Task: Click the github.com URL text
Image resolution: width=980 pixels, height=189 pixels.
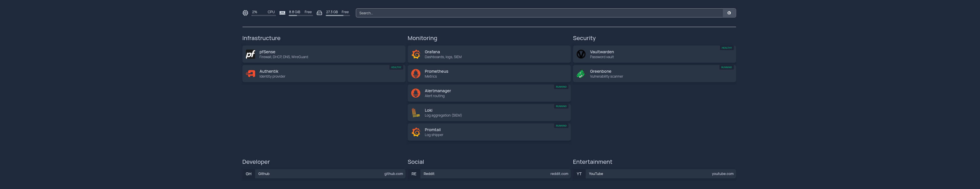Action: (393, 174)
